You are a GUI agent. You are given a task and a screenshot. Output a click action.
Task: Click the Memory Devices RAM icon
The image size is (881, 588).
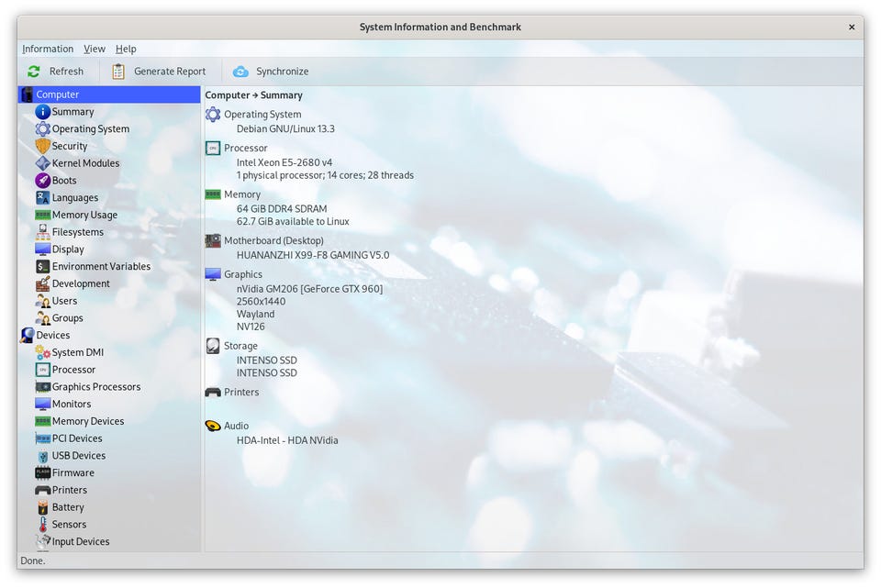(43, 421)
